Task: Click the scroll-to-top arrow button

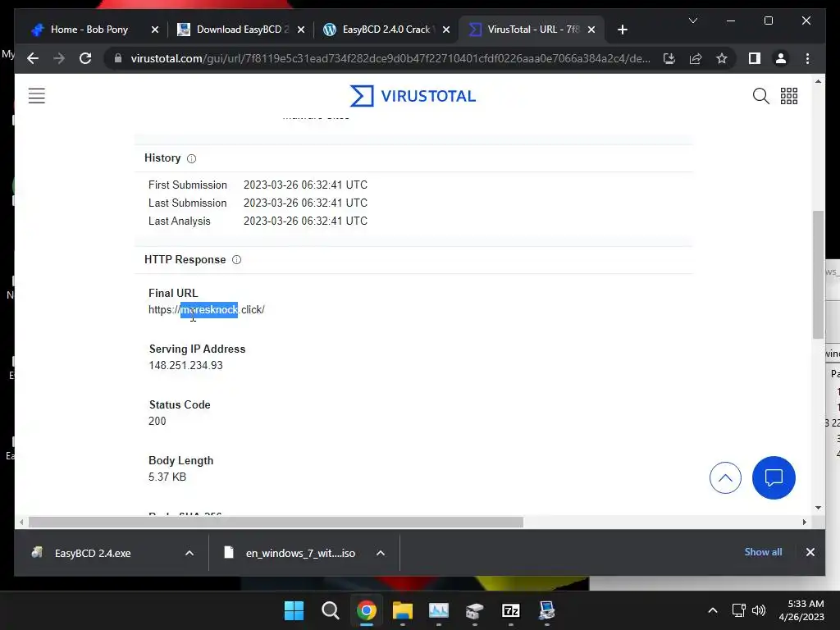Action: click(725, 478)
